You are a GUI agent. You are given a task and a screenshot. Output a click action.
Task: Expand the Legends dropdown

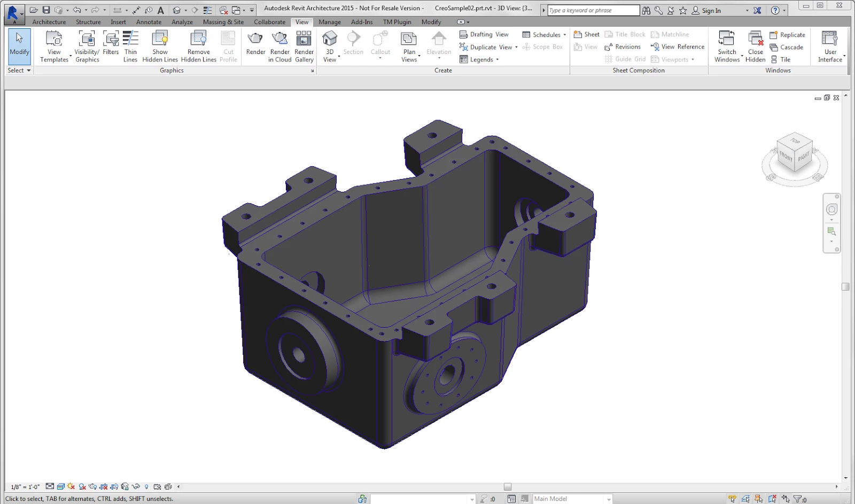click(498, 59)
